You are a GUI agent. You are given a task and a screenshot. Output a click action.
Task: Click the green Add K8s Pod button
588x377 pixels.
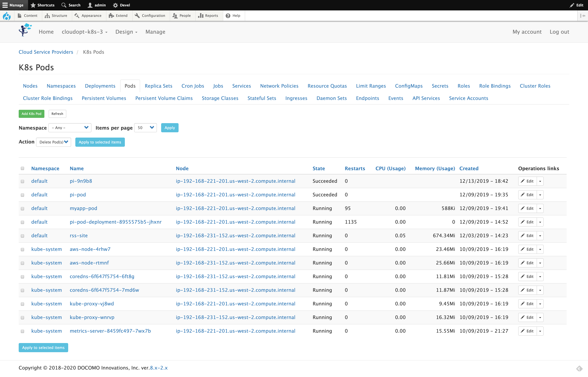(31, 114)
